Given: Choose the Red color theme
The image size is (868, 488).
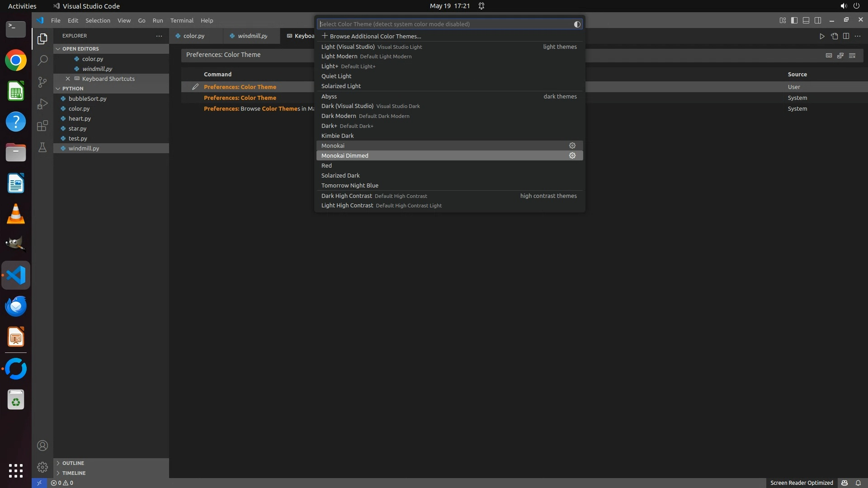Looking at the screenshot, I should click(x=326, y=165).
